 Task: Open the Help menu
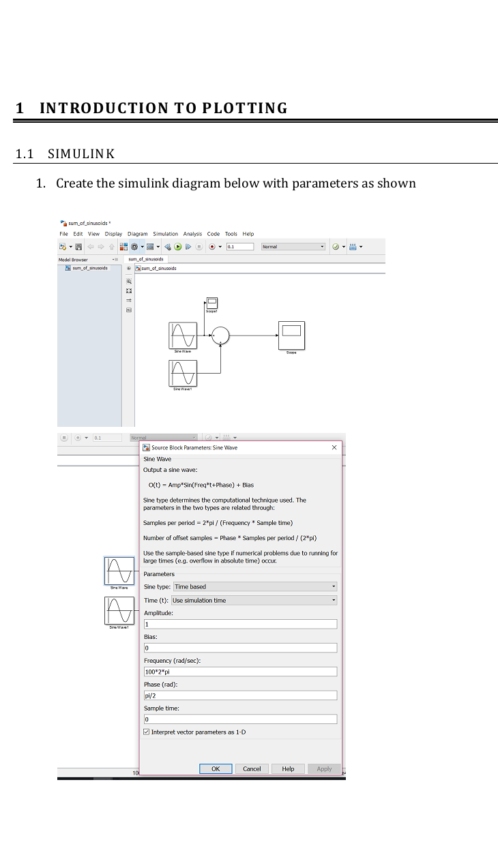(x=248, y=234)
